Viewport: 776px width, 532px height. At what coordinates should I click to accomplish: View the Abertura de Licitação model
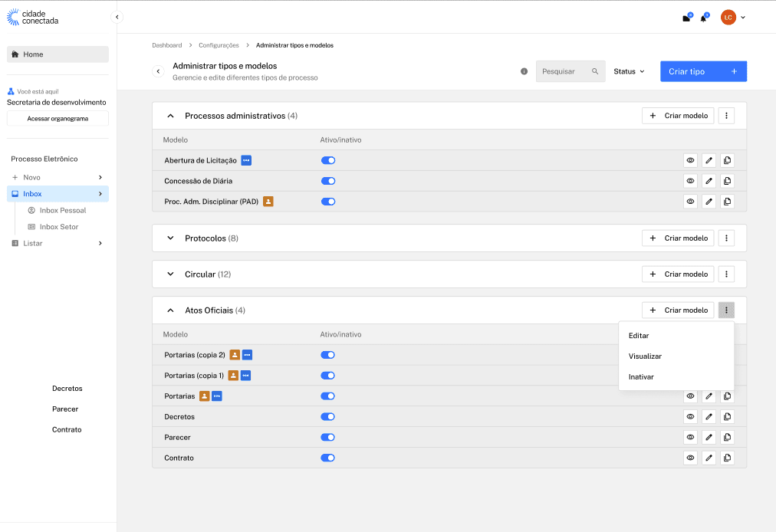tap(690, 160)
